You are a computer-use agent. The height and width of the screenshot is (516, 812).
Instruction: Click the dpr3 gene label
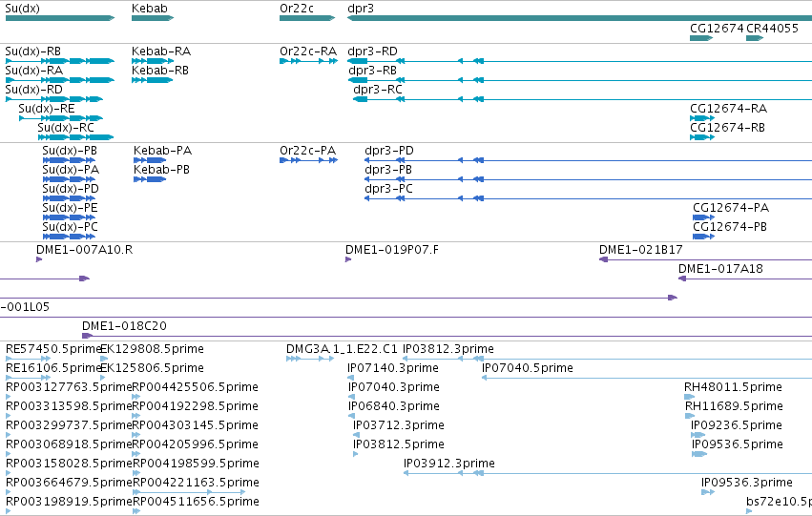[361, 9]
